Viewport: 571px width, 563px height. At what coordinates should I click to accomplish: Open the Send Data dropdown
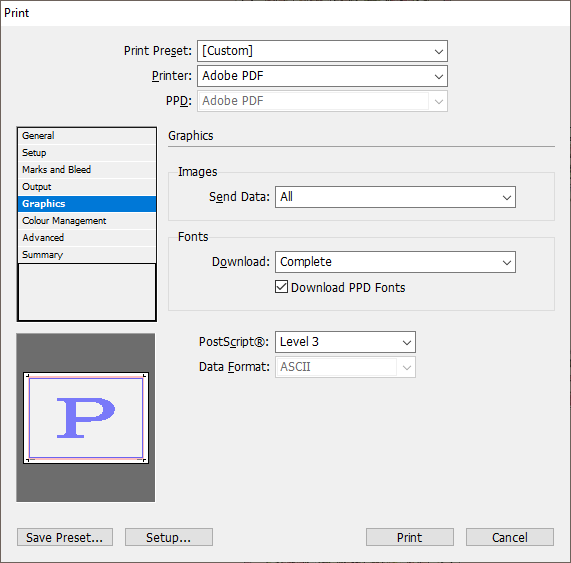(x=395, y=197)
